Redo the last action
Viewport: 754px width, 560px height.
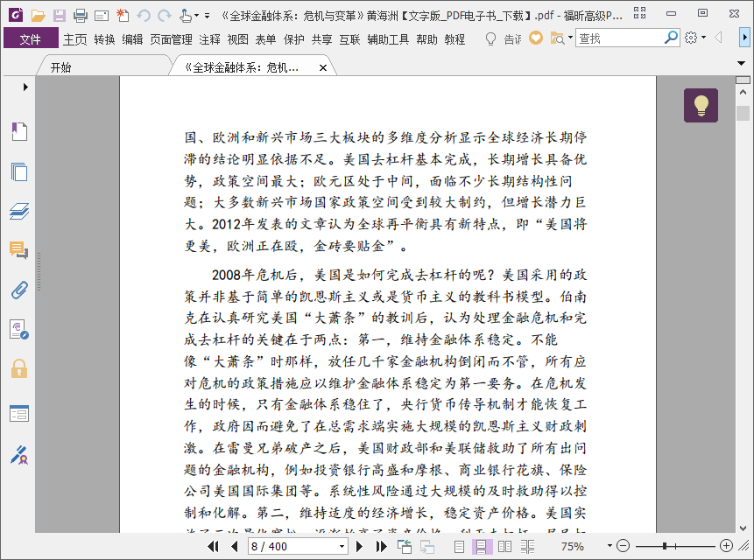pos(165,16)
